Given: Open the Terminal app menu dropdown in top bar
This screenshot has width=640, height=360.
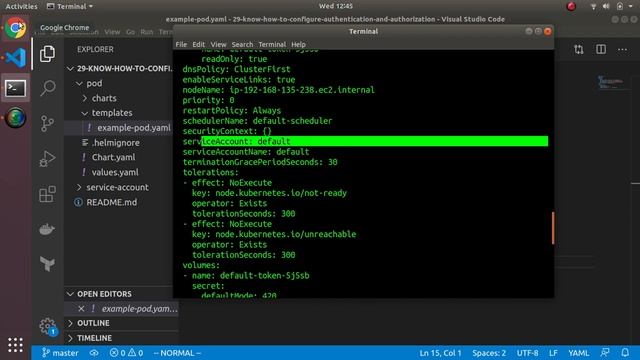Looking at the screenshot, I should click(70, 6).
